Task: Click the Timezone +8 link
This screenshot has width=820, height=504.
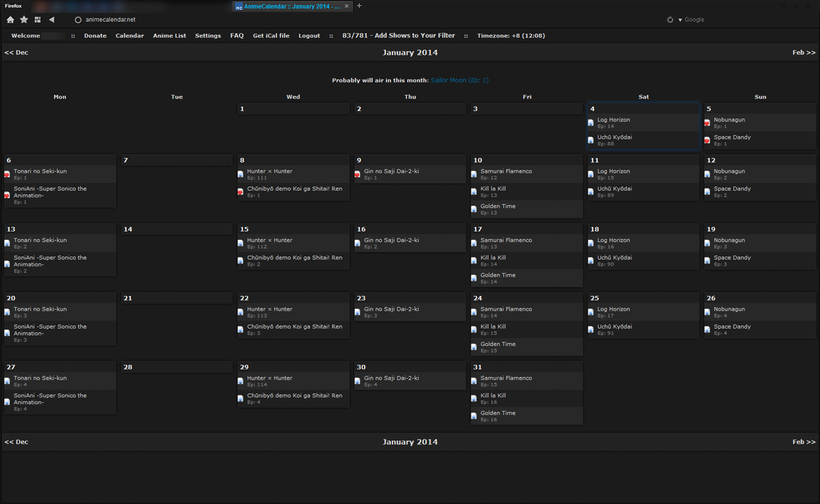Action: click(x=511, y=35)
